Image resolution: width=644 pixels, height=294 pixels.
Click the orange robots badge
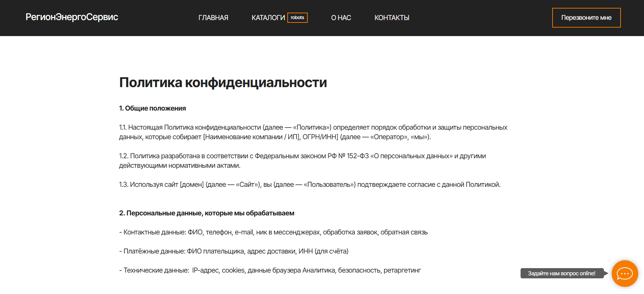click(298, 18)
